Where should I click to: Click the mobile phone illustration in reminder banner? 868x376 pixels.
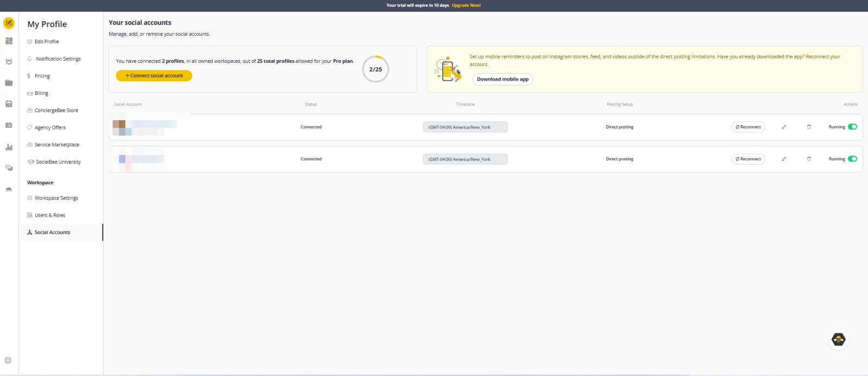pyautogui.click(x=448, y=69)
